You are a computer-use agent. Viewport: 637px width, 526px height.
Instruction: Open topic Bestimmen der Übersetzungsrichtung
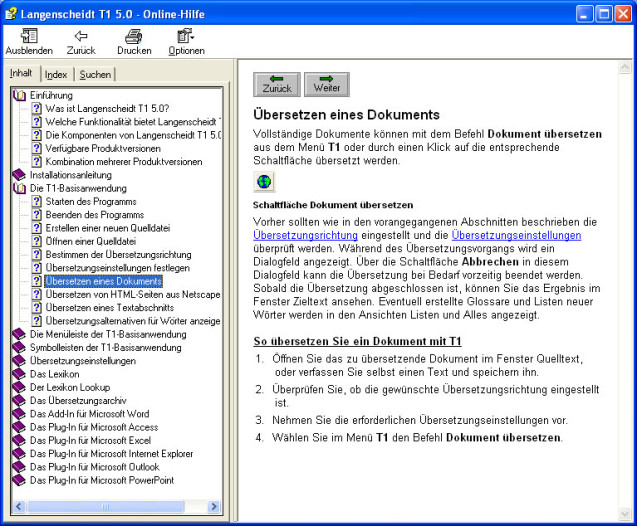point(118,255)
